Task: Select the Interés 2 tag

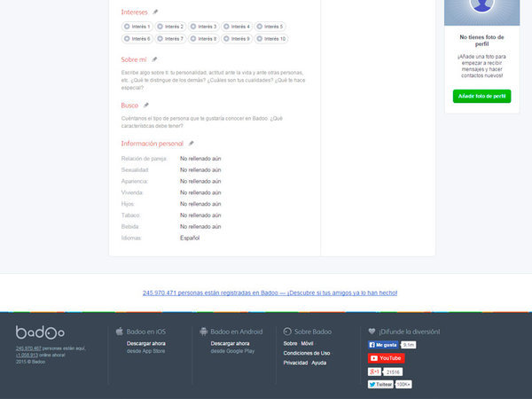Action: (x=170, y=27)
